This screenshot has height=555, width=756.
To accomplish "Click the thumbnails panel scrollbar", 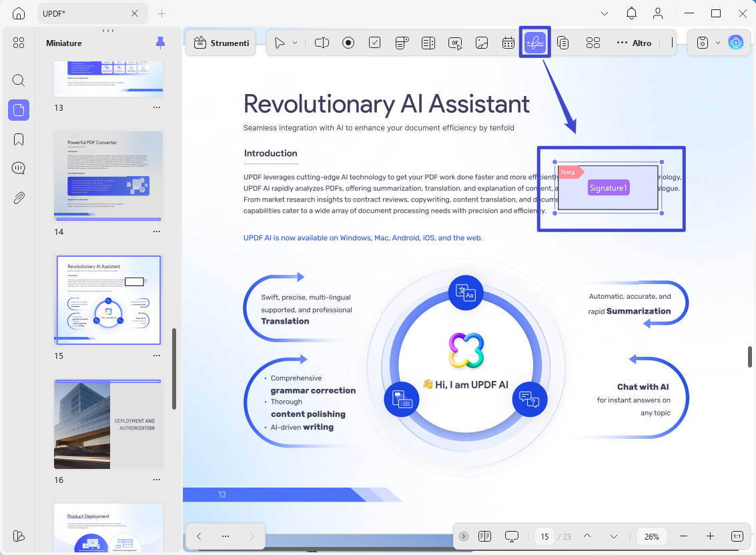I will 174,369.
